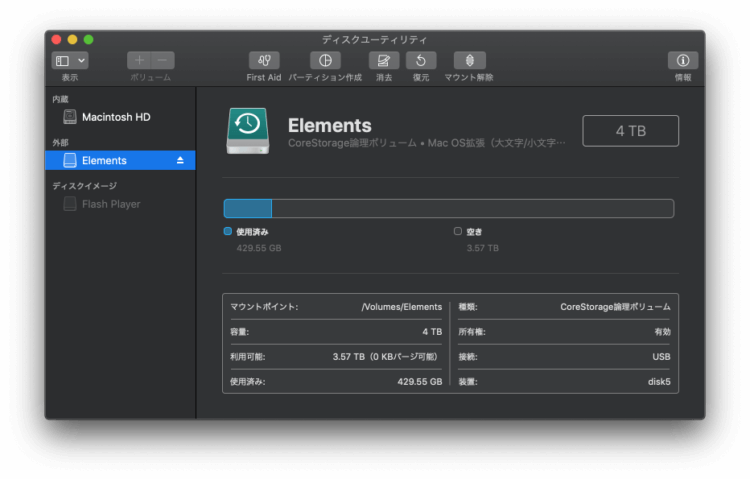This screenshot has height=479, width=750.
Task: Click the Macintosh HD drive icon
Action: tap(70, 117)
